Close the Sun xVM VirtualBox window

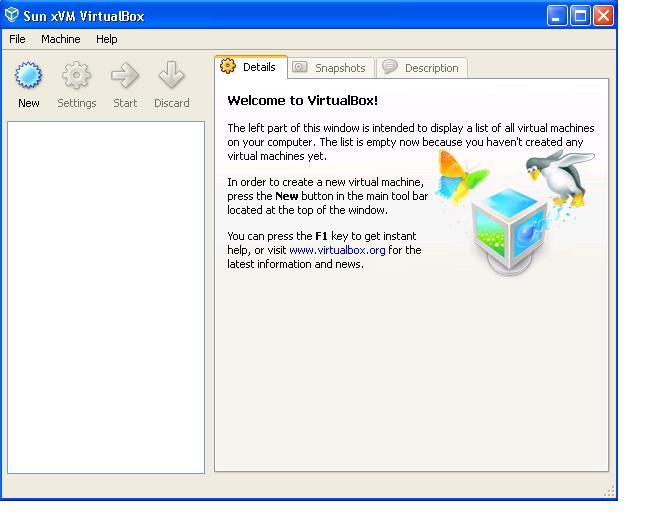(x=603, y=16)
